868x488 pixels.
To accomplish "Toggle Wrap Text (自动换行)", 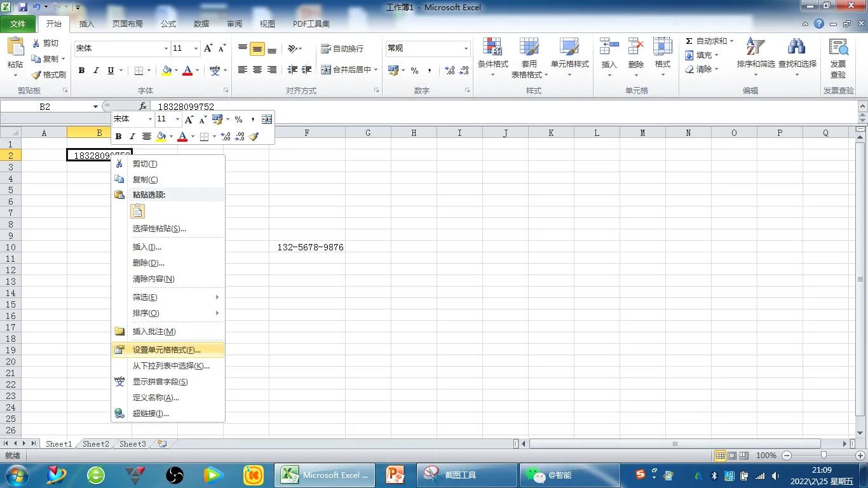I will (342, 48).
